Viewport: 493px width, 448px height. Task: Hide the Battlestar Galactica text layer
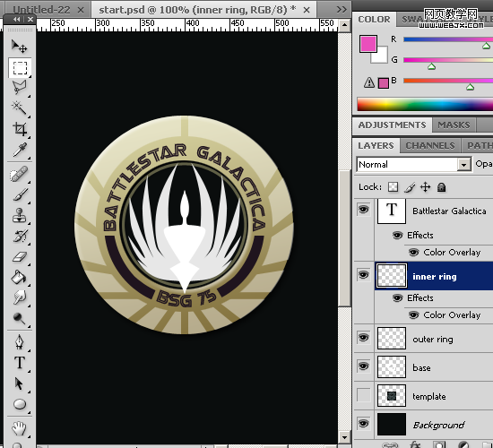[363, 209]
